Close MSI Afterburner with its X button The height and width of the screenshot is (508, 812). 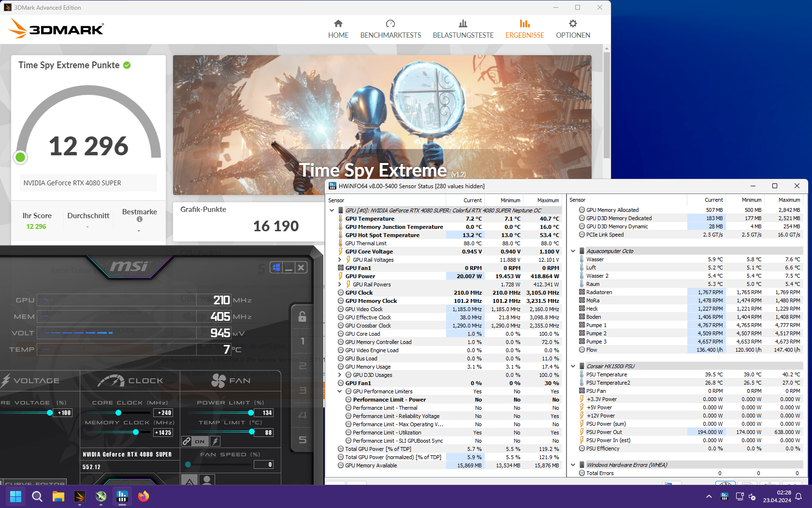(301, 267)
